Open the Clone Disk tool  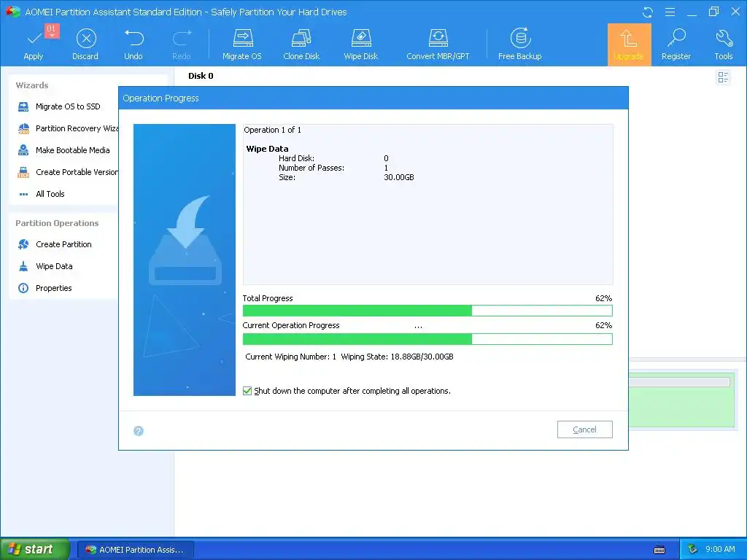coord(301,44)
